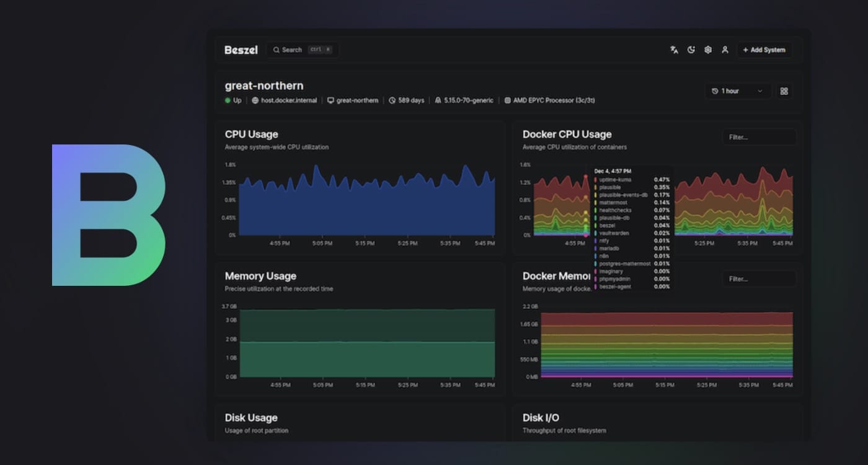Click the Beszel logo in header
This screenshot has width=868, height=465.
[241, 50]
